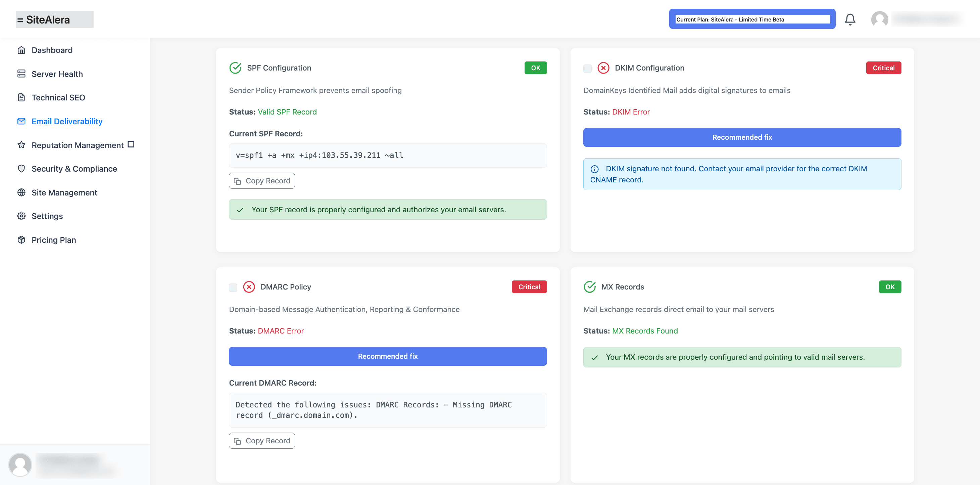Select Email Deliverability in sidebar
The height and width of the screenshot is (485, 980).
click(67, 122)
